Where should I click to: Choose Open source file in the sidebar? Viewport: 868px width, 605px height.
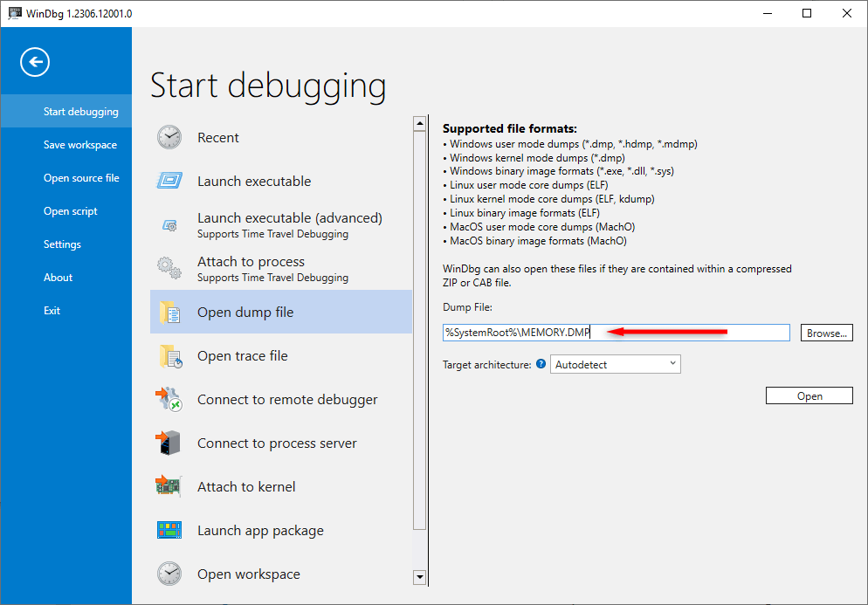coord(81,178)
